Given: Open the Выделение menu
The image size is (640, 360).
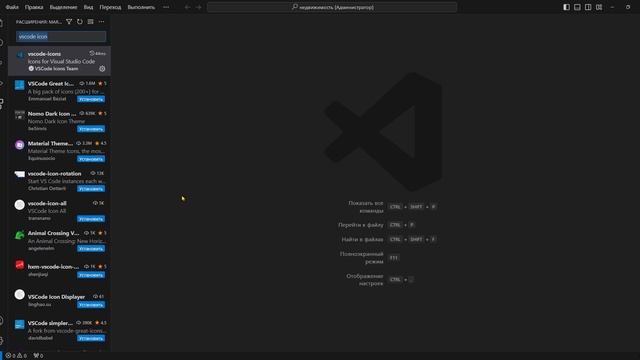Looking at the screenshot, I should 63,7.
